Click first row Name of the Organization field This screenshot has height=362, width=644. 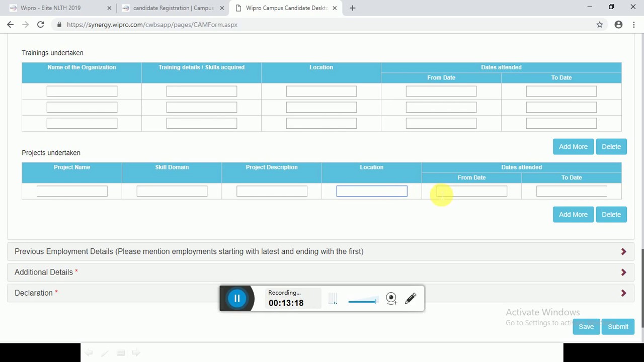[82, 91]
